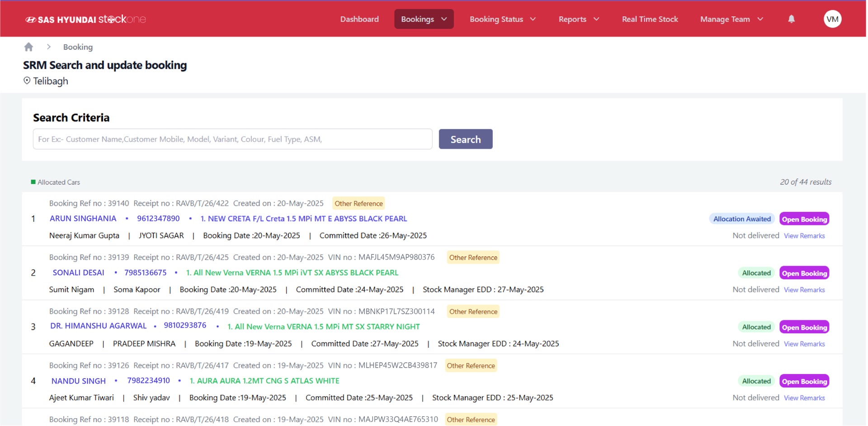868x426 pixels.
Task: View Remarks for Nandu Singh booking
Action: 804,398
